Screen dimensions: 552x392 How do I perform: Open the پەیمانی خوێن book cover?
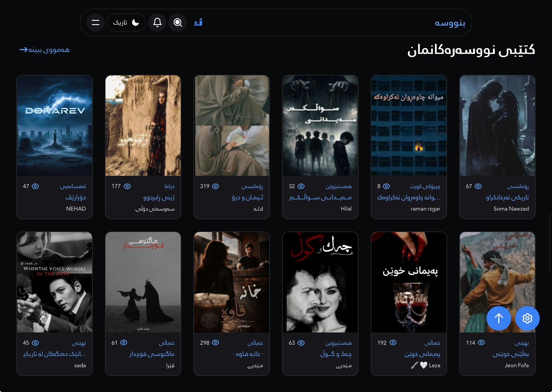pos(409,282)
